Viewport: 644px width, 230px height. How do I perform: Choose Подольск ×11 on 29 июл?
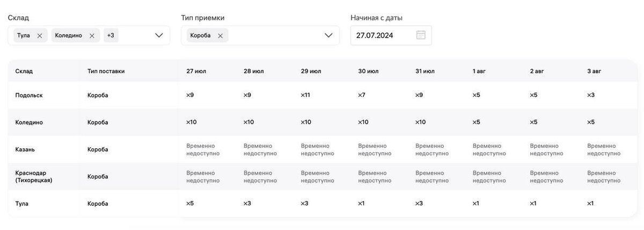point(305,95)
